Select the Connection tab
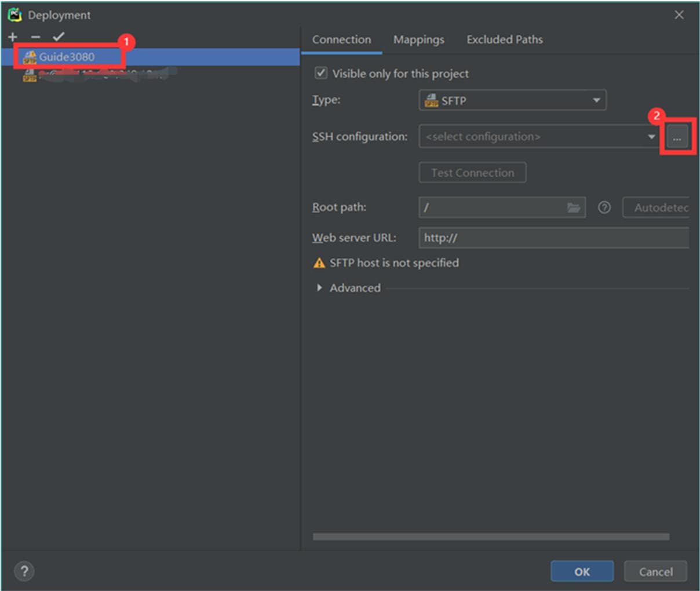This screenshot has height=591, width=700. (x=341, y=39)
